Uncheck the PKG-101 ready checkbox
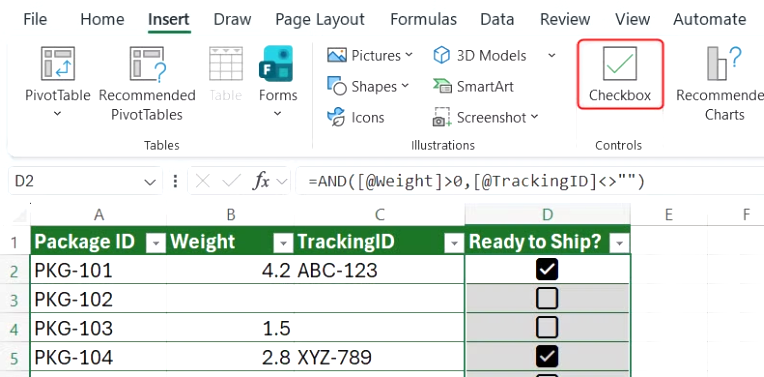Screen dimensions: 764x377 coord(547,269)
